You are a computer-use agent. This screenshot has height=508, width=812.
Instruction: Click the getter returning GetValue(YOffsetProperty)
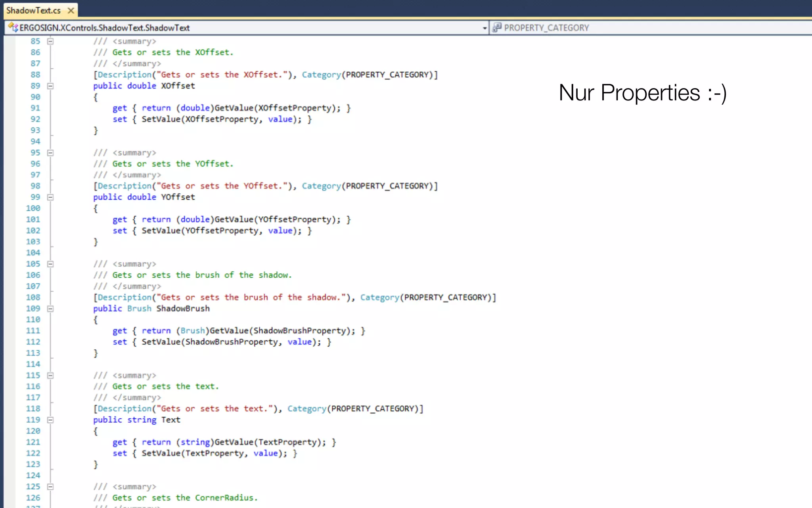click(x=232, y=219)
